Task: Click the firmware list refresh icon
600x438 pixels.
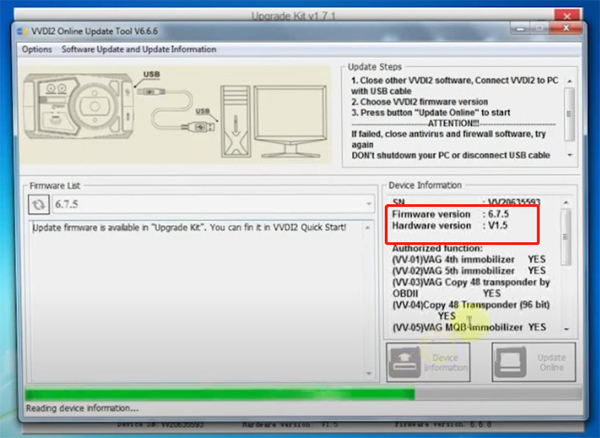Action: tap(39, 204)
